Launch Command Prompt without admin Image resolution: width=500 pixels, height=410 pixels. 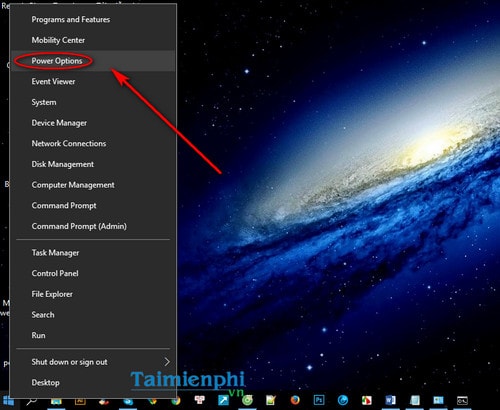point(93,206)
